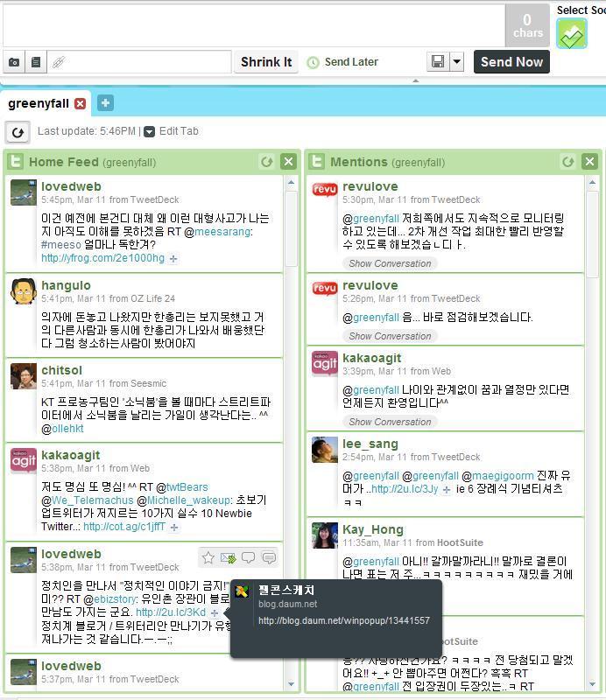This screenshot has width=606, height=700.
Task: Click the paperclip link icon in the URL field
Action: [59, 62]
